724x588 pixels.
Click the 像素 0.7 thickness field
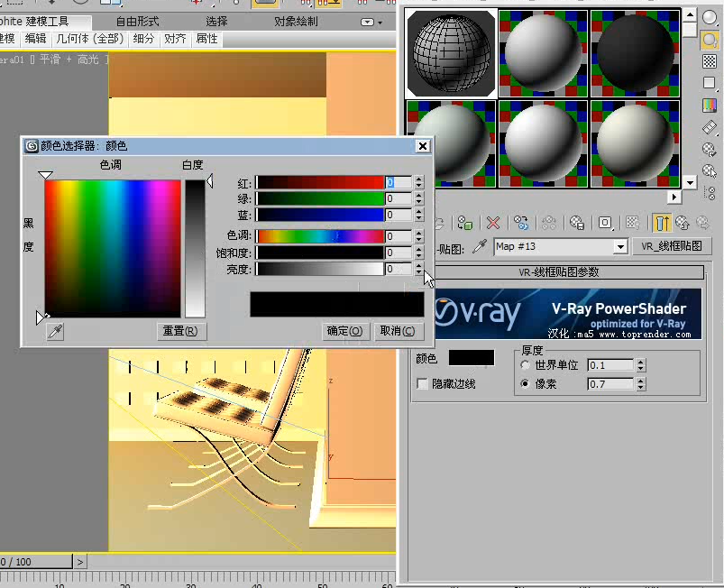coord(611,384)
